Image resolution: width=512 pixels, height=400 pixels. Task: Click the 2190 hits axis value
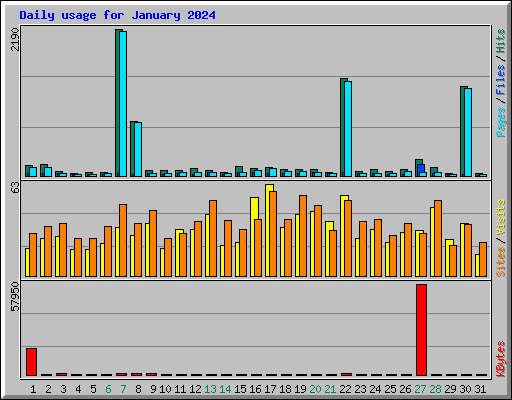pyautogui.click(x=15, y=39)
